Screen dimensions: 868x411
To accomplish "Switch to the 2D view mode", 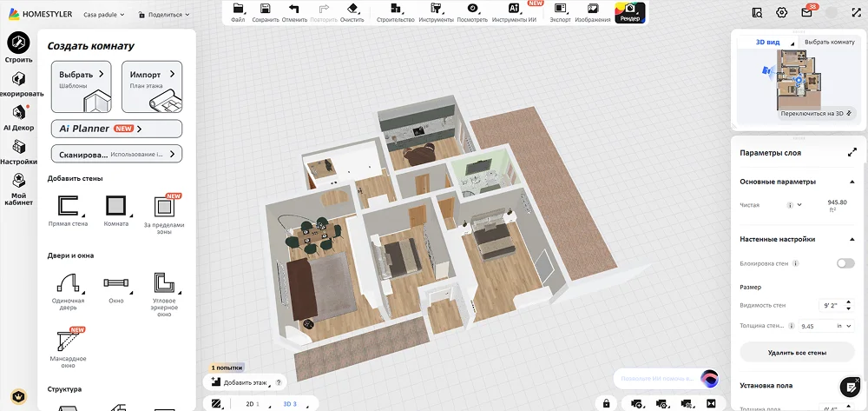I will click(251, 404).
